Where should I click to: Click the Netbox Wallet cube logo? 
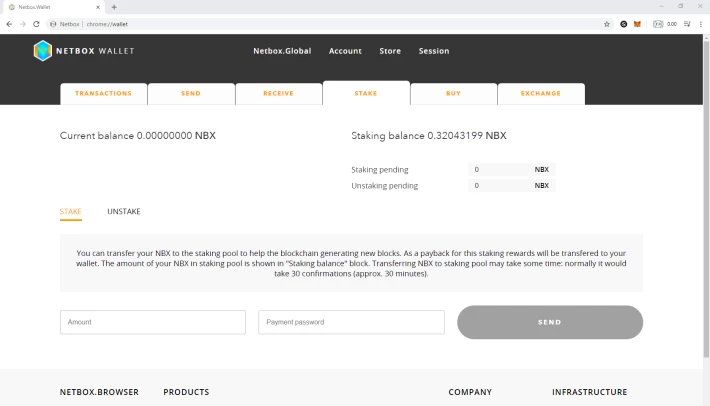(43, 51)
